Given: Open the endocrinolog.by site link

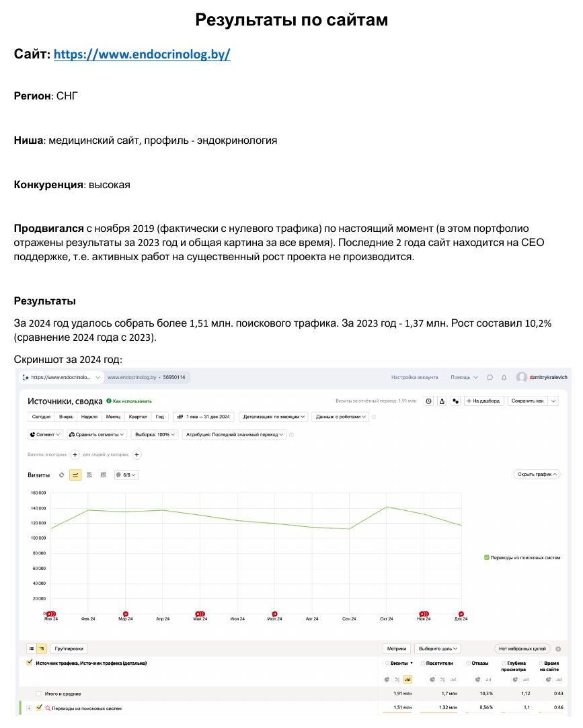Looking at the screenshot, I should coord(142,54).
